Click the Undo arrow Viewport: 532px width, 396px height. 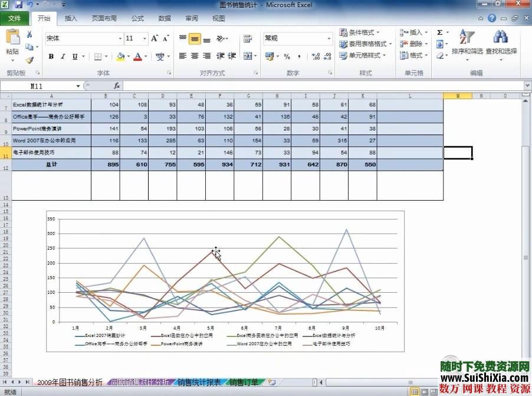(30, 4)
